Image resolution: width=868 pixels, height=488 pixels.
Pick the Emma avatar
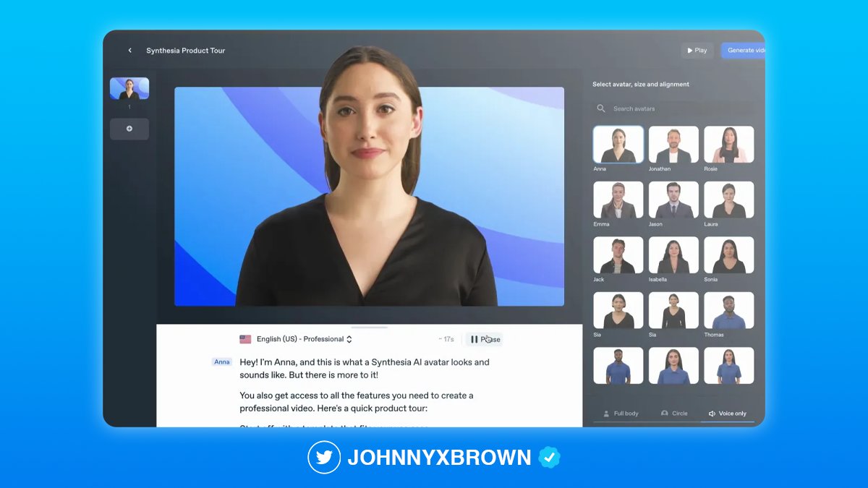coord(618,200)
